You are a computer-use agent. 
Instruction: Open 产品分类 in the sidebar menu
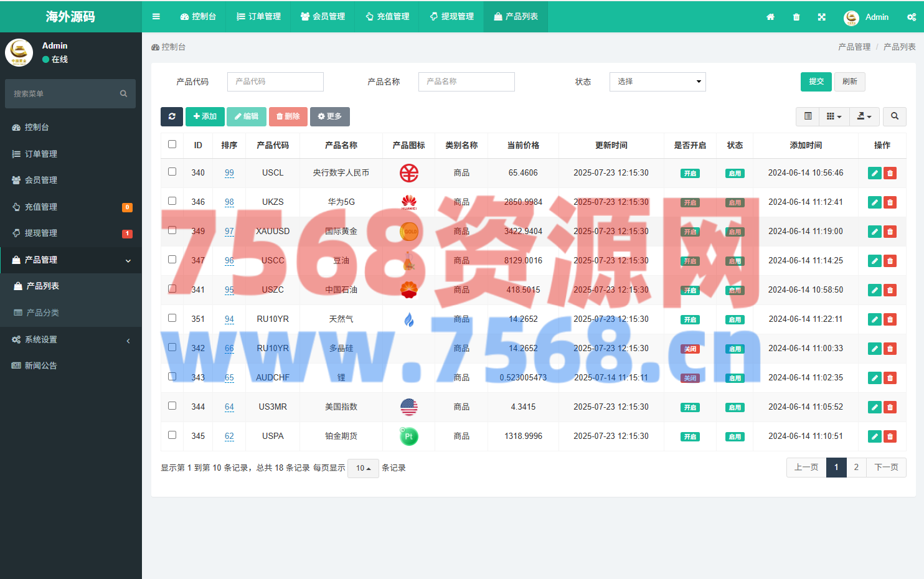pos(43,313)
